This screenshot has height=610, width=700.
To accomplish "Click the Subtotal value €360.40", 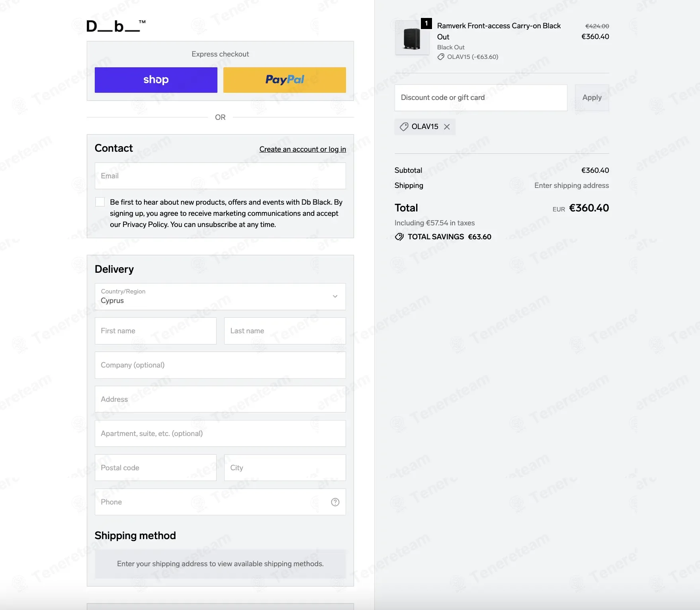I will coord(595,170).
